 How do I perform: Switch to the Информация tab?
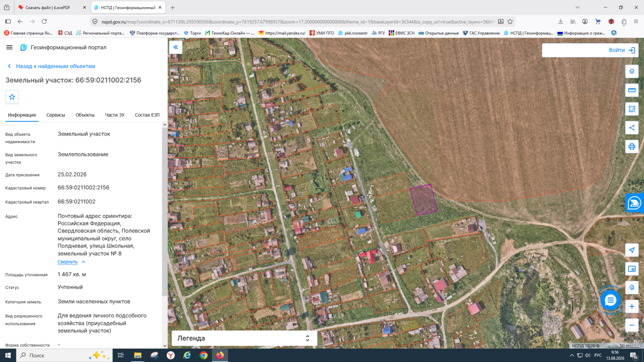[x=22, y=115]
